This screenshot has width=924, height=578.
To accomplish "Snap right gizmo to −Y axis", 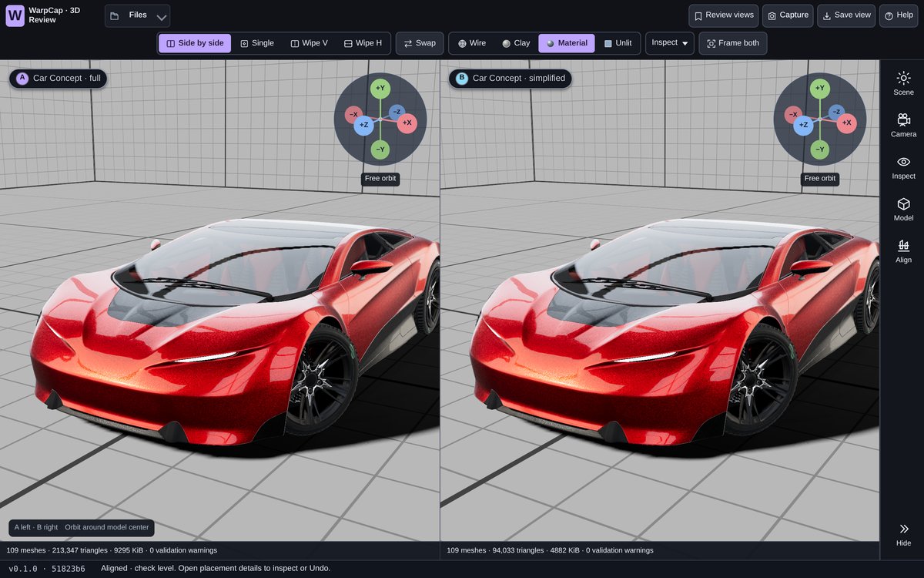I will [x=819, y=150].
